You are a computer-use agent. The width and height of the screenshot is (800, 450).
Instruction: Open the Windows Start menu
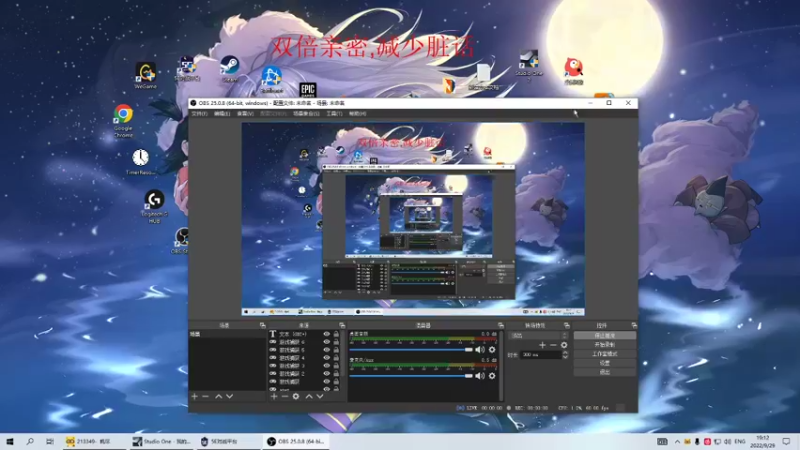coord(10,441)
